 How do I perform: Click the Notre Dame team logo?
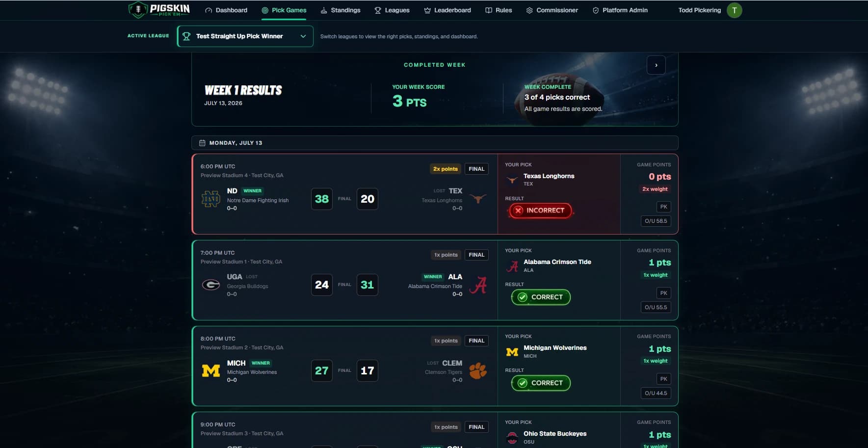[211, 199]
